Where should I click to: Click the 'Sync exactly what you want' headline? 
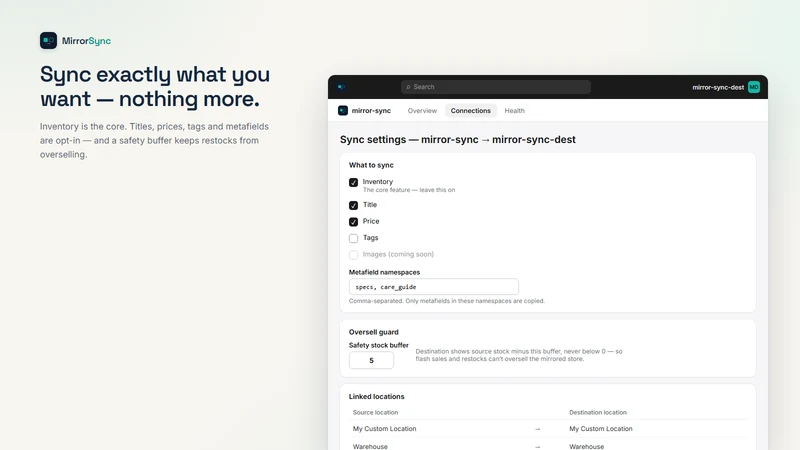[155, 86]
